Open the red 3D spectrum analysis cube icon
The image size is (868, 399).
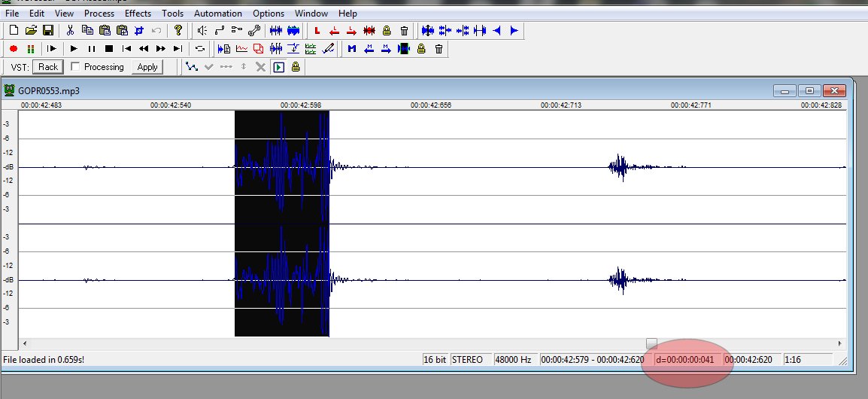tap(259, 49)
